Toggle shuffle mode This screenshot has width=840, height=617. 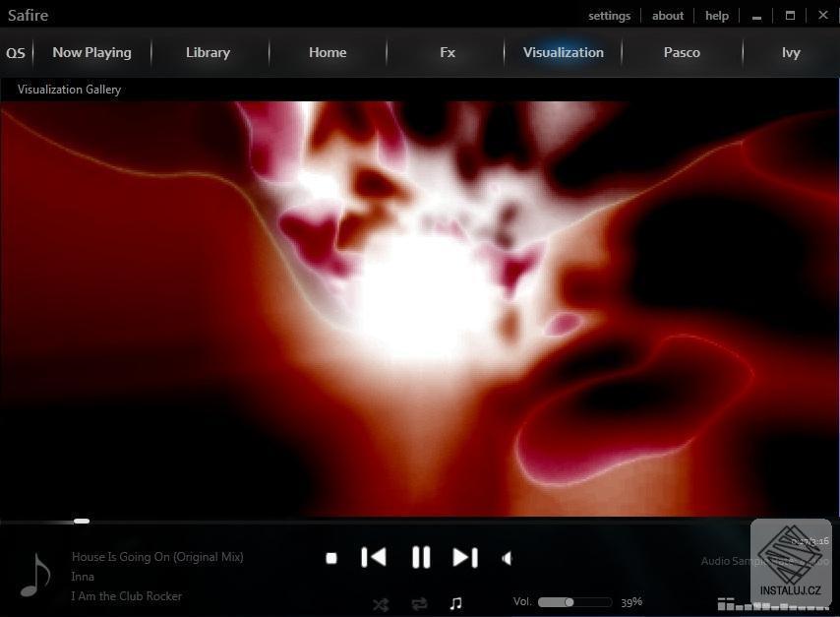(x=381, y=604)
